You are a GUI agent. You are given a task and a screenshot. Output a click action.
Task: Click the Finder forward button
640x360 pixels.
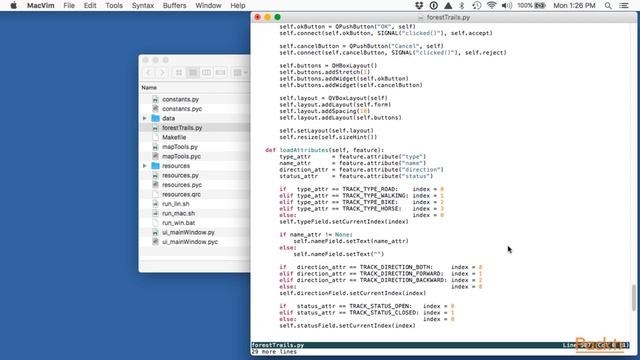[x=162, y=73]
